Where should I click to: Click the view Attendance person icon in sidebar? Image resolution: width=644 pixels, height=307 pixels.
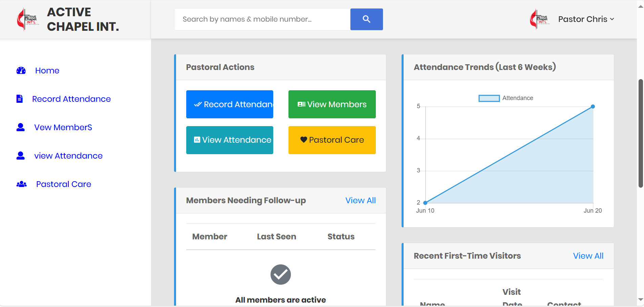point(21,156)
